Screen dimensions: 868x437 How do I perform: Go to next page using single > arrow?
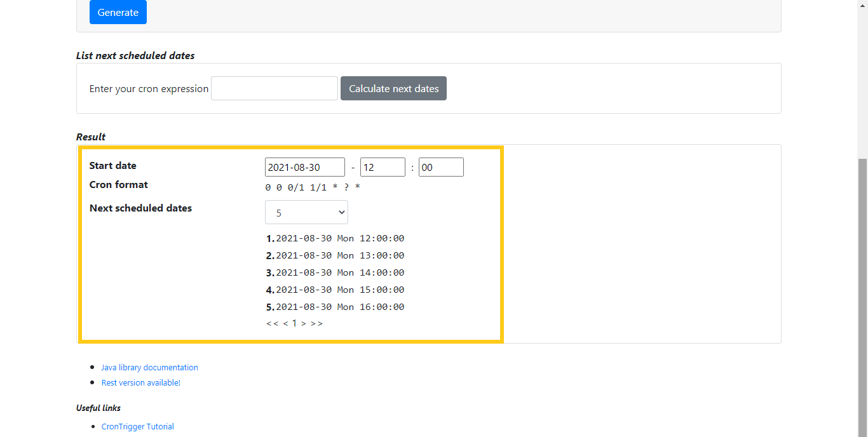click(x=303, y=323)
